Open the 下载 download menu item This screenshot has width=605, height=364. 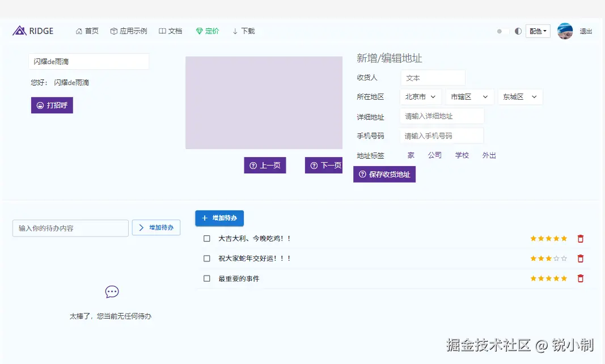click(x=244, y=31)
